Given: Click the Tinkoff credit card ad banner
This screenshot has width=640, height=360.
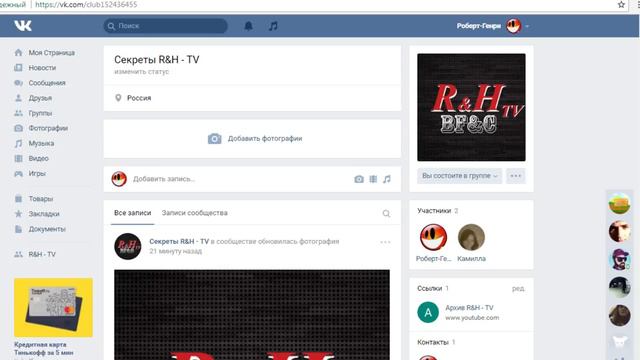Looking at the screenshot, I should pyautogui.click(x=53, y=308).
